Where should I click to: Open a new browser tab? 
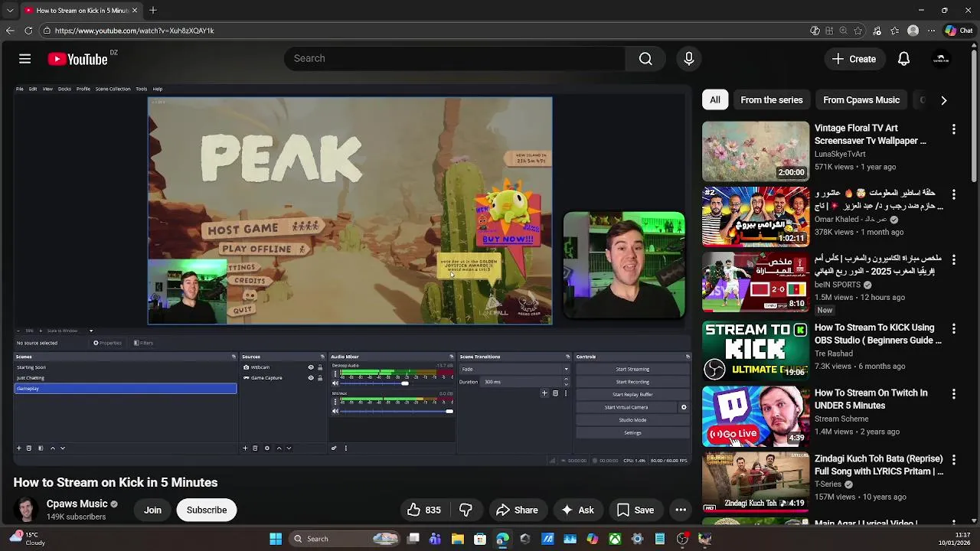(x=153, y=11)
